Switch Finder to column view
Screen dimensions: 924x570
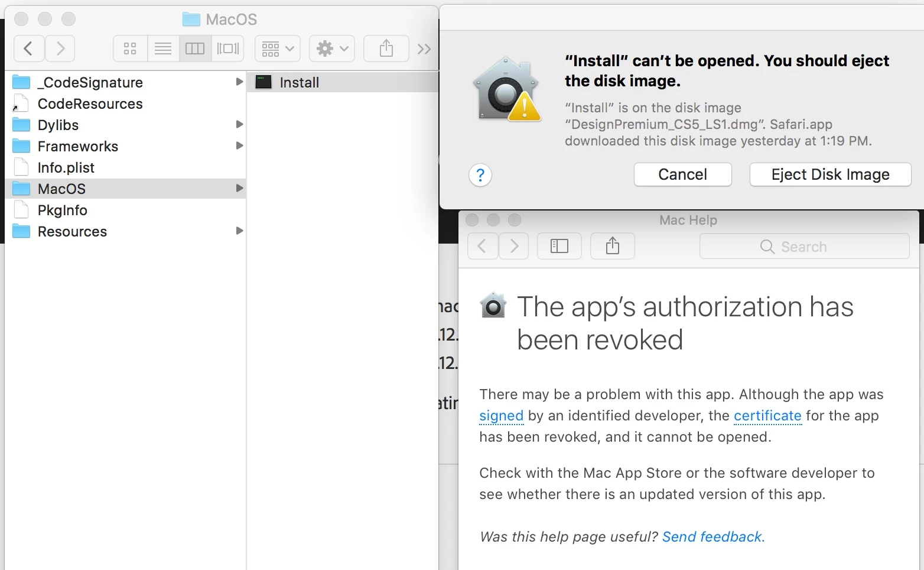195,48
